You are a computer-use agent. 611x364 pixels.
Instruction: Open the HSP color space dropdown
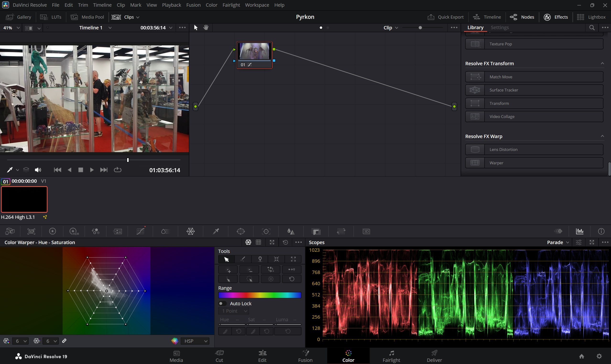click(195, 341)
